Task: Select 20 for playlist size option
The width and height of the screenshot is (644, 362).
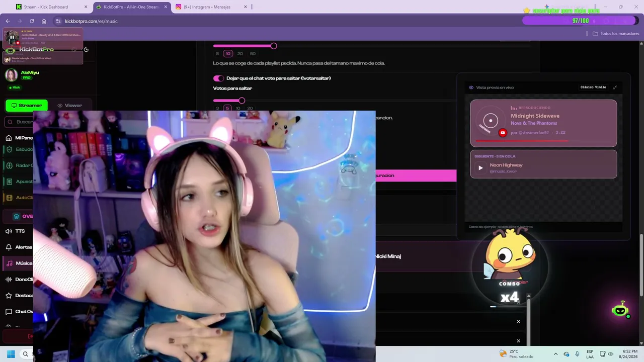Action: click(x=240, y=54)
